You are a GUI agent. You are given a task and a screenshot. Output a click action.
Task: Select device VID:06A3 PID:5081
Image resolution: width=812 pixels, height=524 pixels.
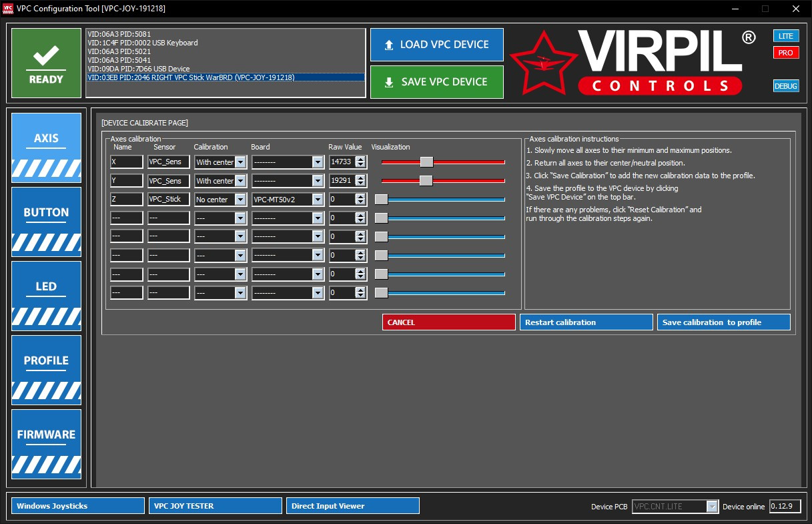click(226, 34)
